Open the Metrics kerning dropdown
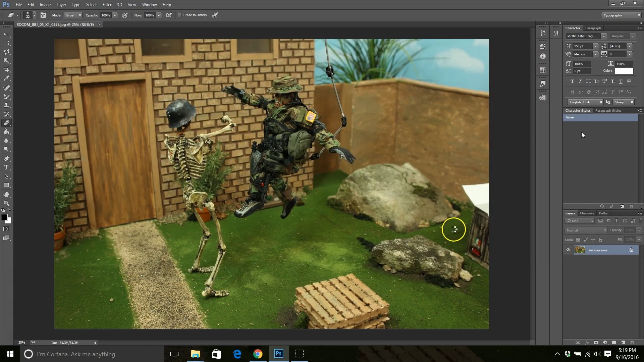Image resolution: width=644 pixels, height=362 pixels. click(595, 54)
